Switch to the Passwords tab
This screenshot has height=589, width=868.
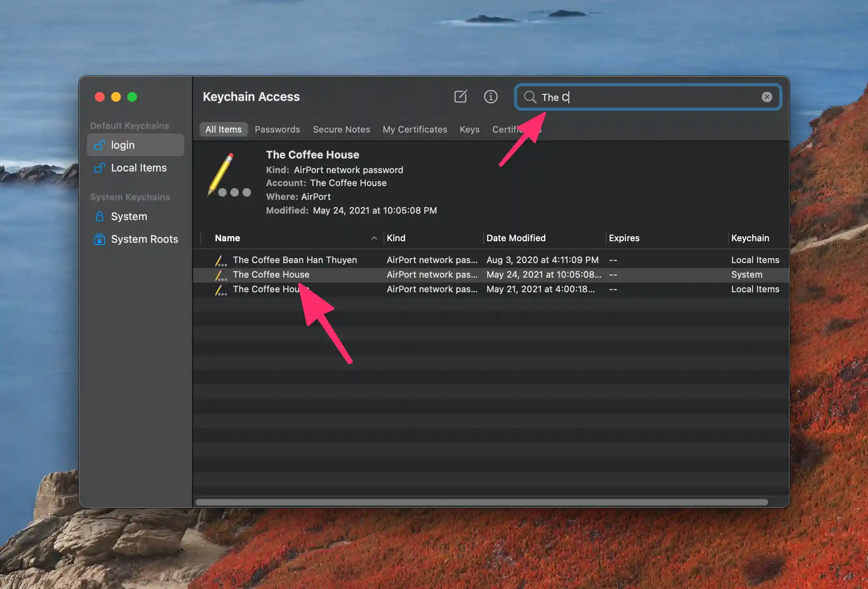point(277,129)
